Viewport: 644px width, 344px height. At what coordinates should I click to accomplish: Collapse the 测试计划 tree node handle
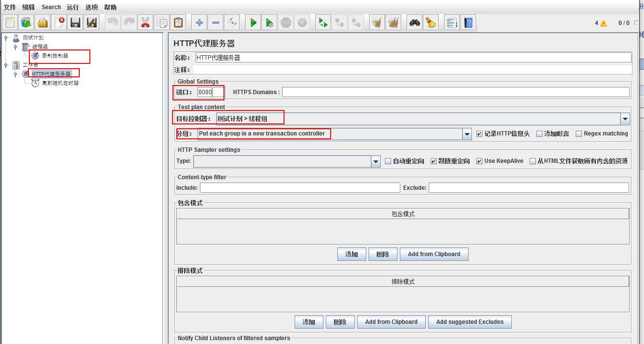[6, 37]
